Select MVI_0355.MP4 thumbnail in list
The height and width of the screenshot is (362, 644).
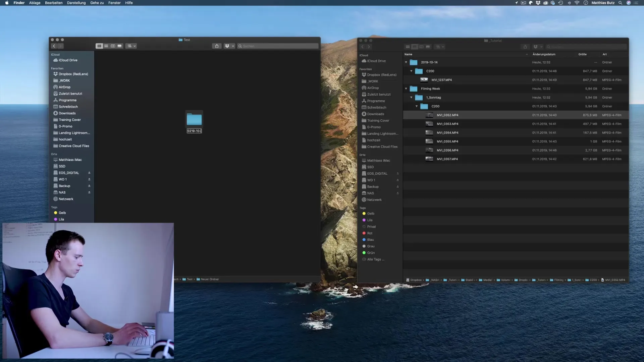coord(429,141)
